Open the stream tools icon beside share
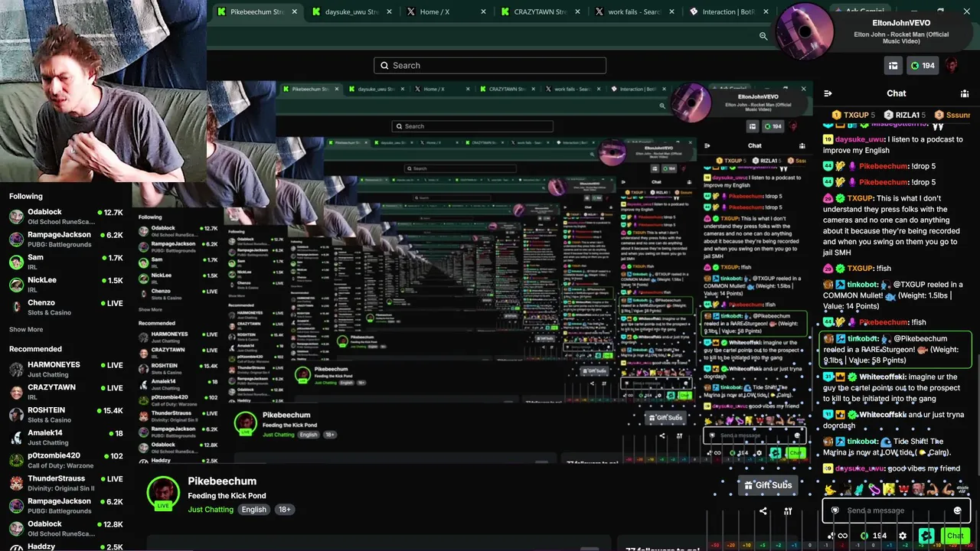Viewport: 980px width, 551px height. [788, 511]
